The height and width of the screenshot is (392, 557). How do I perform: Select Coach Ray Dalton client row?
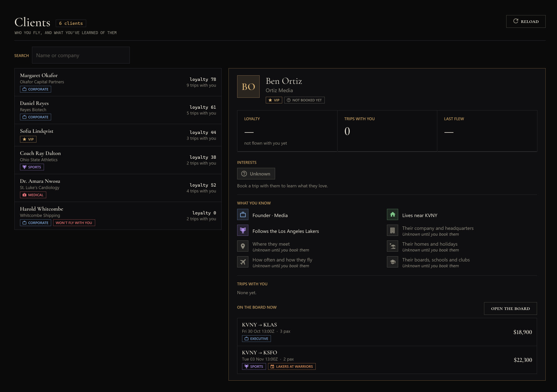(118, 160)
